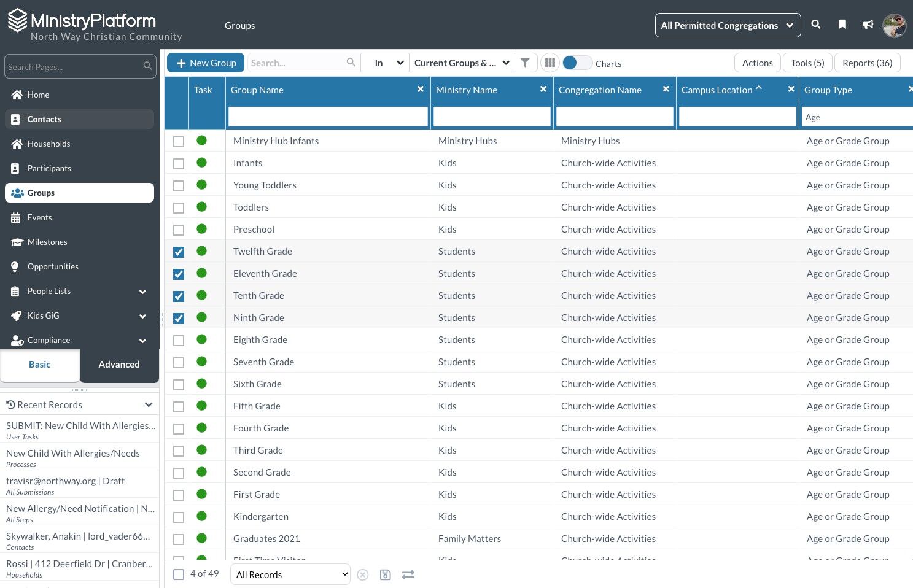Viewport: 913px width, 588px height.
Task: Uncheck the Twelfth Grade row checkbox
Action: click(x=179, y=252)
